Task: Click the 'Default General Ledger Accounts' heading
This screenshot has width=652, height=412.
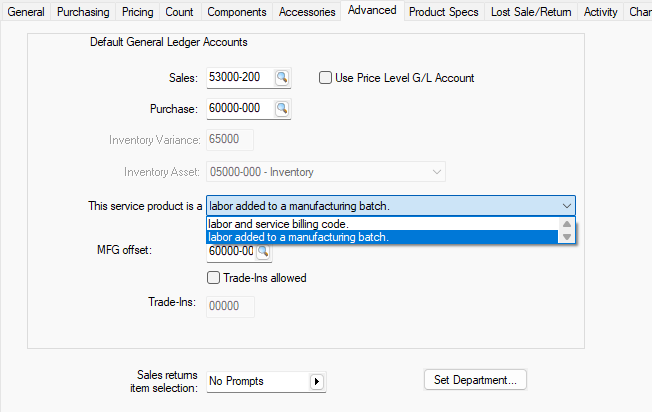Action: [x=168, y=42]
